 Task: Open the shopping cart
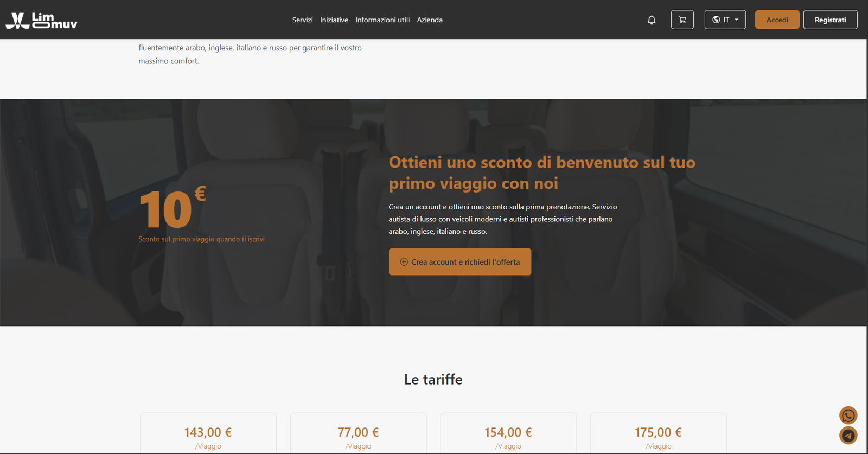pos(682,20)
